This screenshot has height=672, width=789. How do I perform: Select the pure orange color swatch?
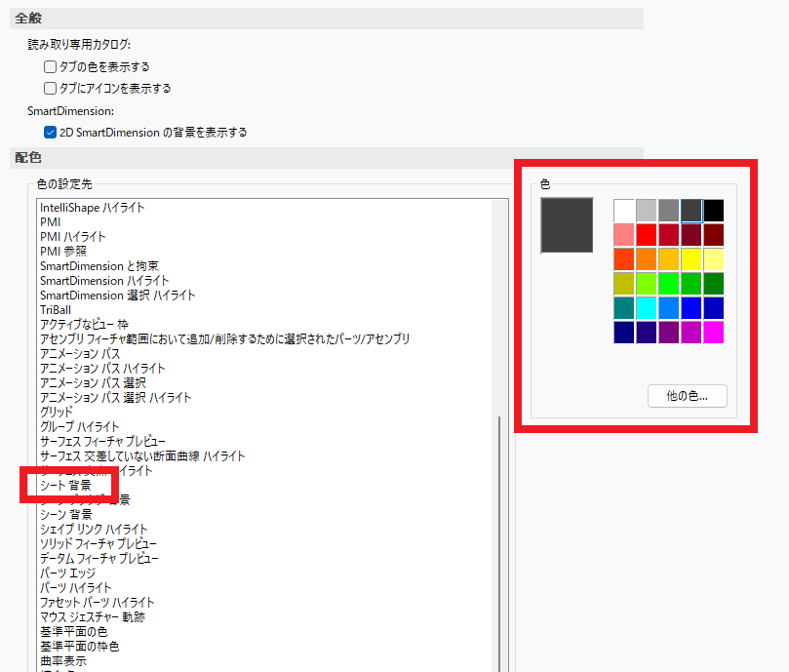point(647,258)
